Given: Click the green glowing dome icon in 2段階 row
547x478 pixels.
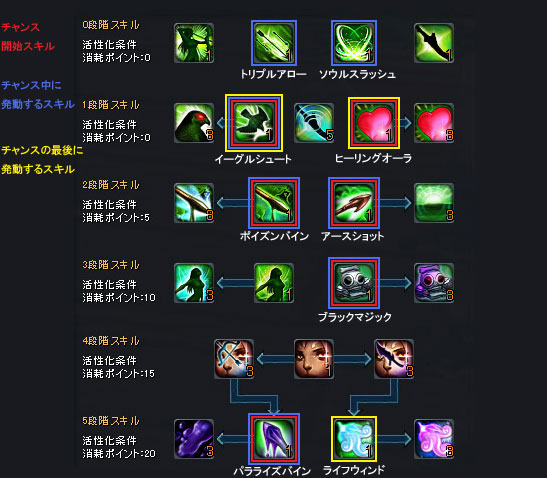Looking at the screenshot, I should tap(434, 203).
